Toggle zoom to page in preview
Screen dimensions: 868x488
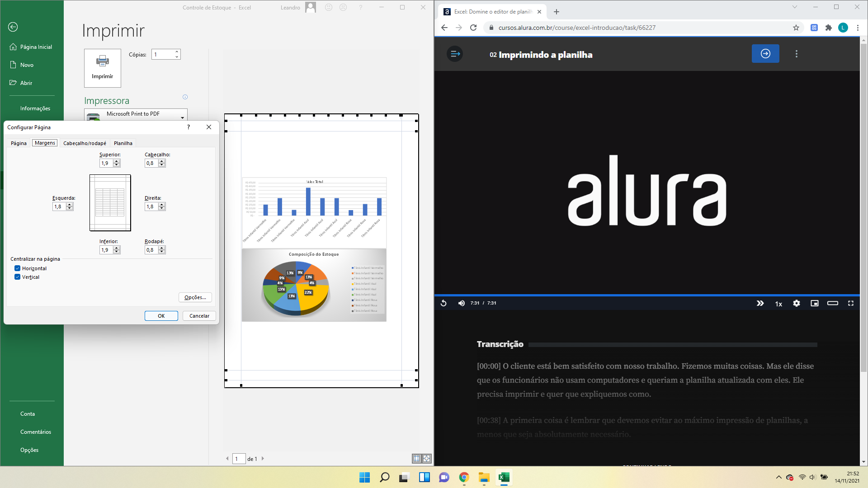(x=426, y=459)
